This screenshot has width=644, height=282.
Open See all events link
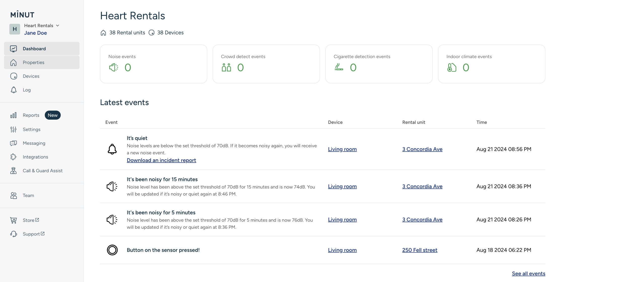(528, 274)
